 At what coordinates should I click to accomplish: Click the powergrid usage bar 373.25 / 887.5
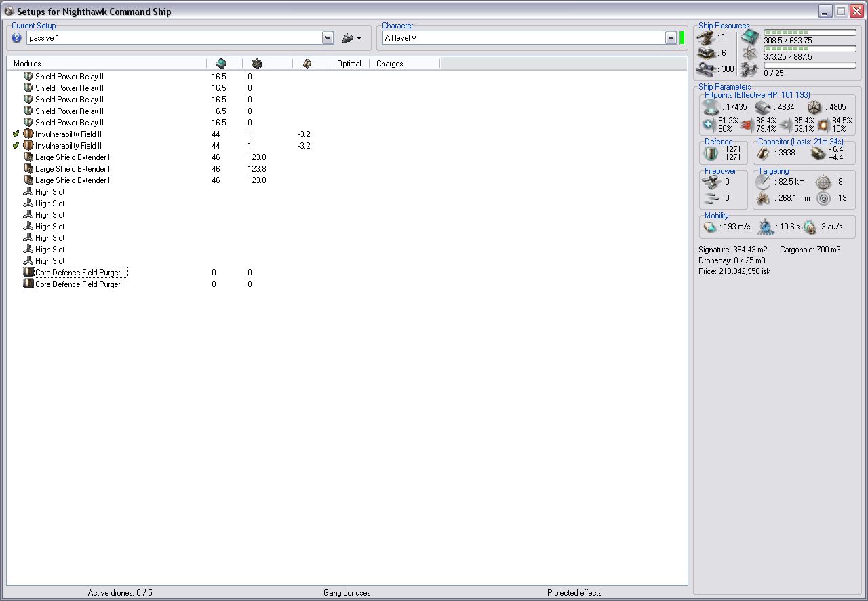(x=810, y=49)
